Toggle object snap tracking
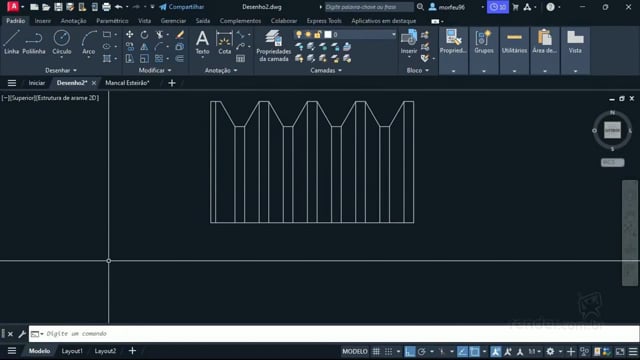640x360 pixels. tap(462, 351)
